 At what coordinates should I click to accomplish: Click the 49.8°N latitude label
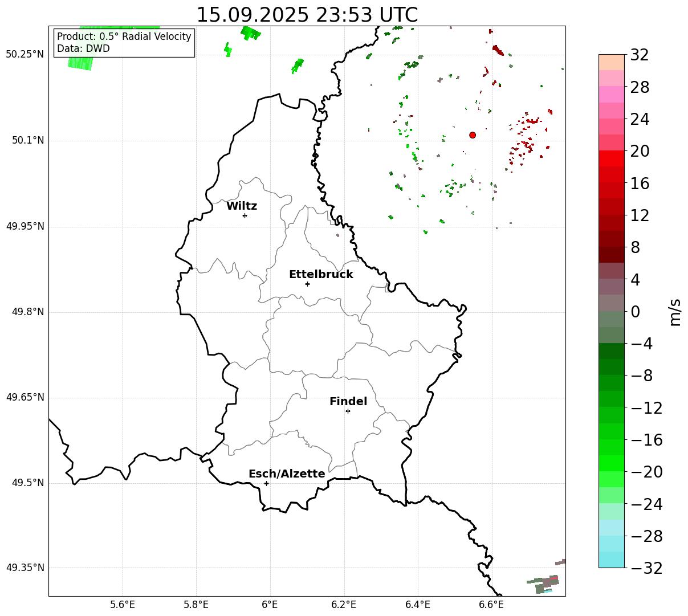point(28,312)
